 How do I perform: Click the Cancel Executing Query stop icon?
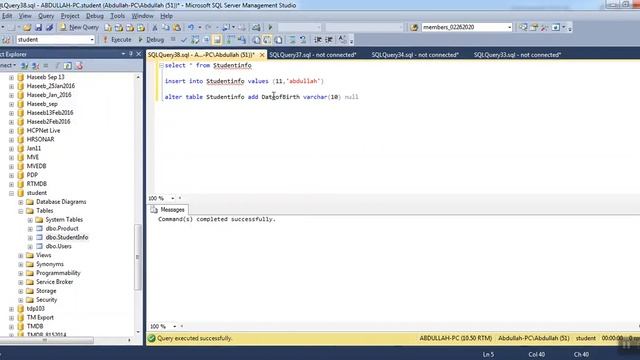173,40
